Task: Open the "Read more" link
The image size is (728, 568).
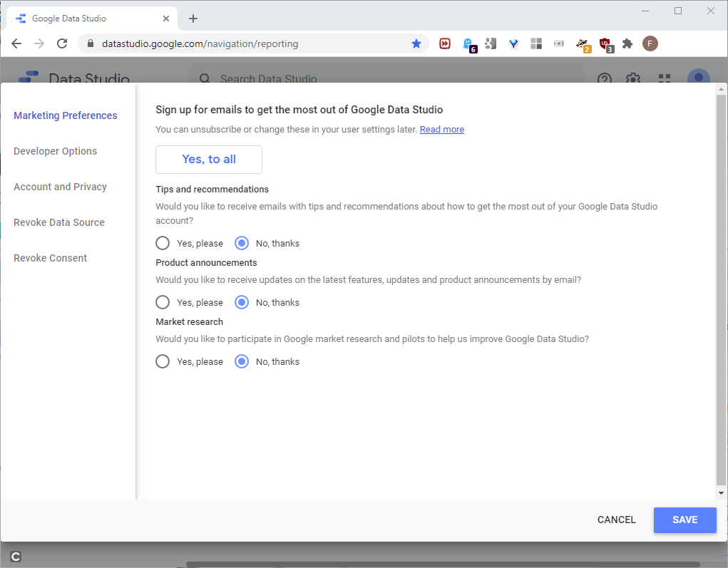Action: pos(441,130)
